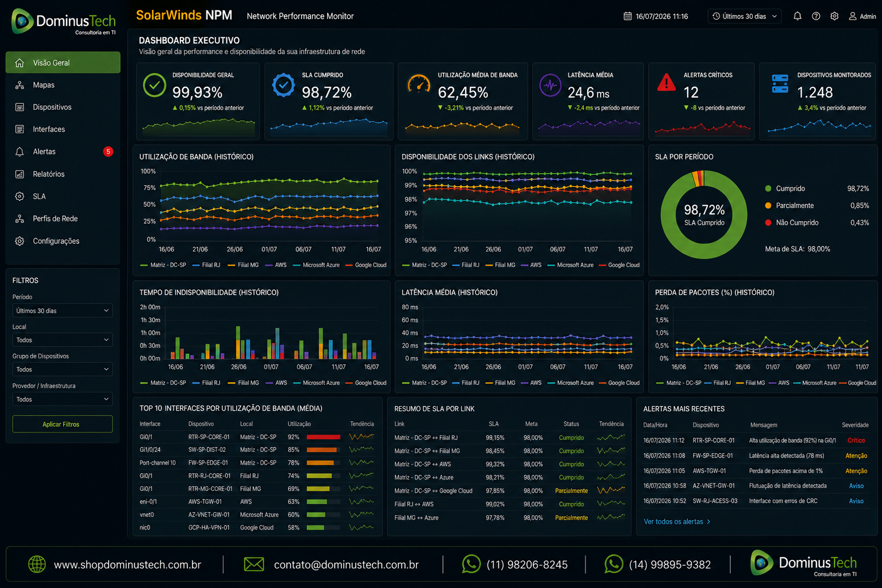882x588 pixels.
Task: Click the red Não Cumprido legend dot
Action: tap(768, 223)
